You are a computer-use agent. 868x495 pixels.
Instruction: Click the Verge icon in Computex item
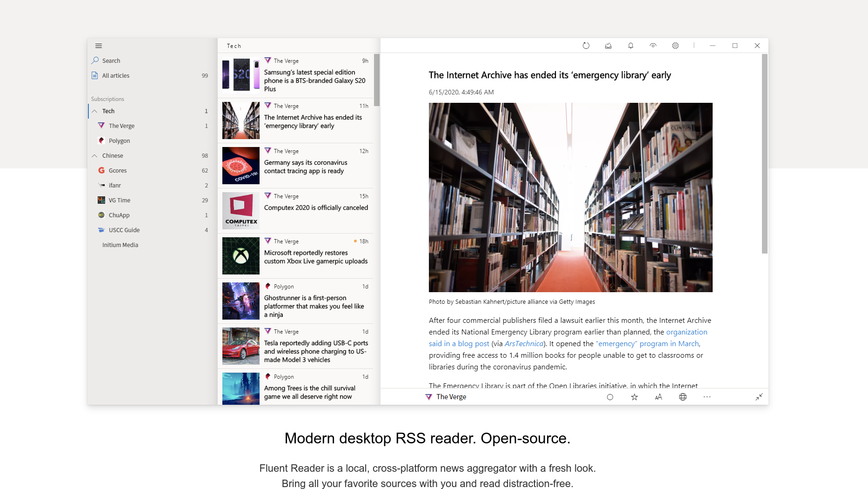[268, 196]
